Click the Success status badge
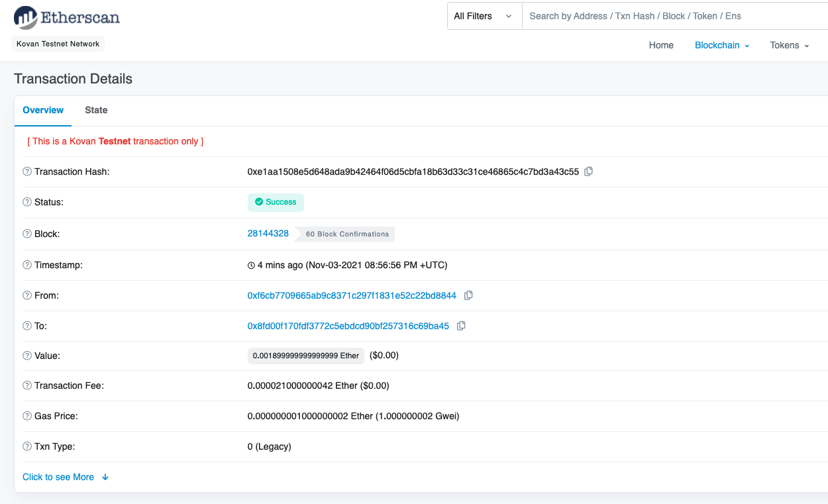The height and width of the screenshot is (504, 828). pyautogui.click(x=276, y=202)
